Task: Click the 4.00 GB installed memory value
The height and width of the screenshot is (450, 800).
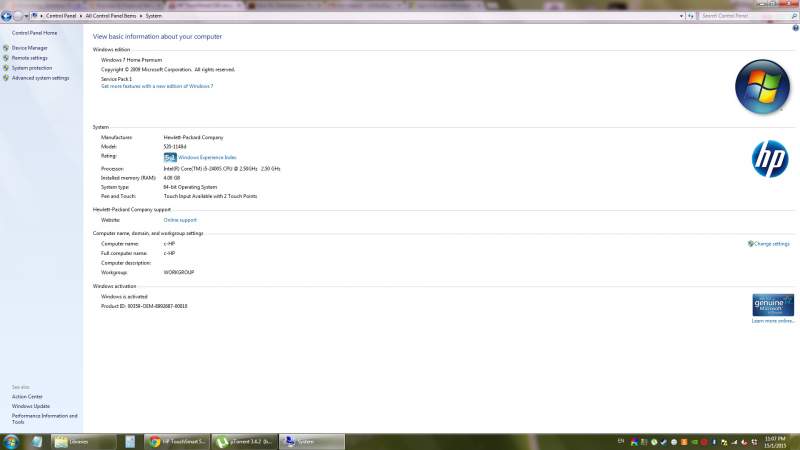Action: tap(171, 178)
